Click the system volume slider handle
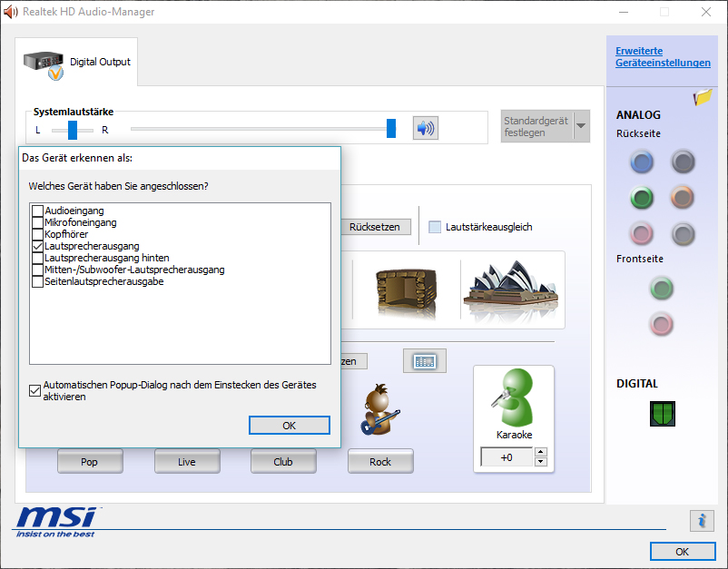 (x=391, y=128)
